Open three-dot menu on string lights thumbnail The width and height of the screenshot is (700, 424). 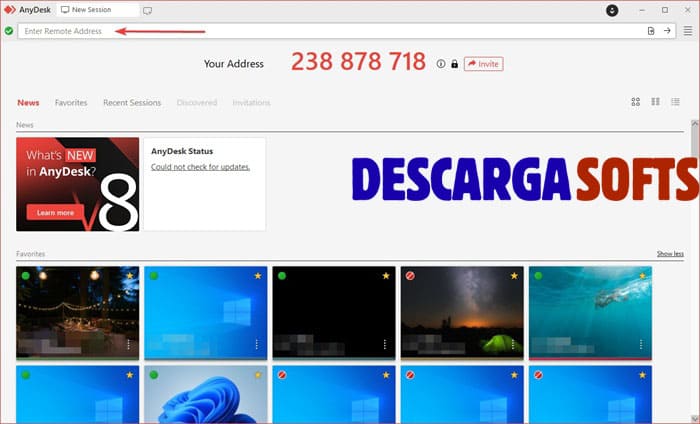pyautogui.click(x=129, y=344)
